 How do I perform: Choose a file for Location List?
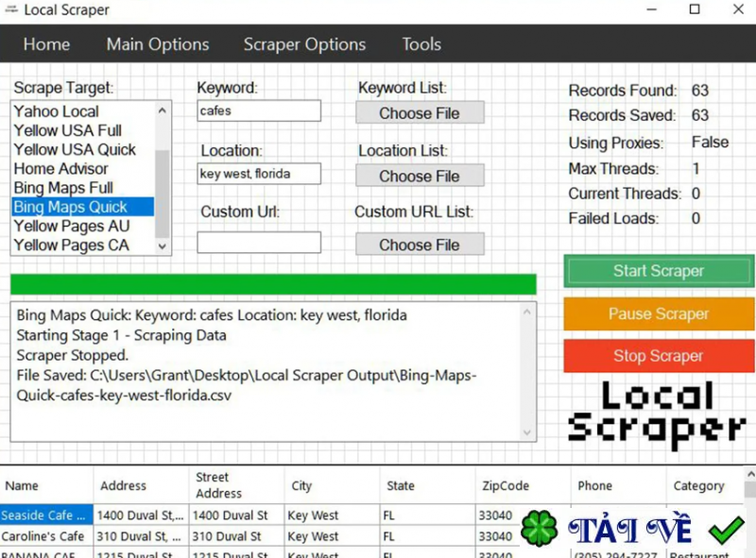420,176
